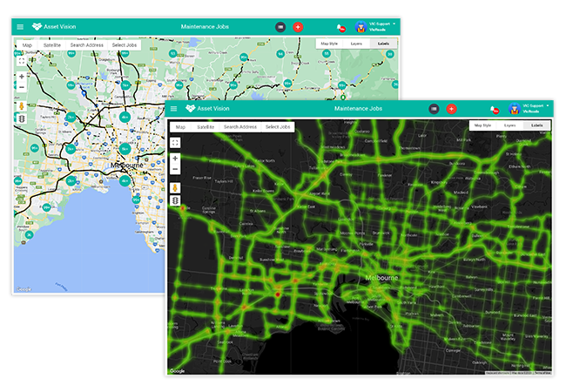The width and height of the screenshot is (566, 392).
Task: Click Street View pegman in back window
Action: (22, 106)
